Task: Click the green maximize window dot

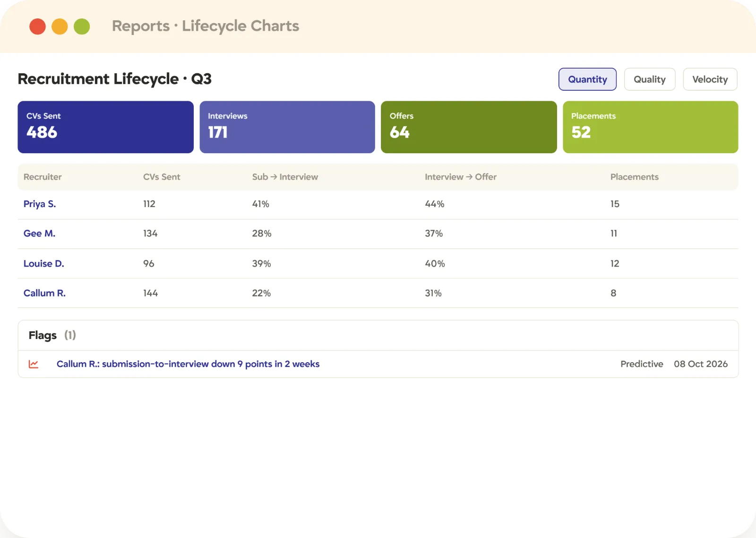Action: point(82,26)
